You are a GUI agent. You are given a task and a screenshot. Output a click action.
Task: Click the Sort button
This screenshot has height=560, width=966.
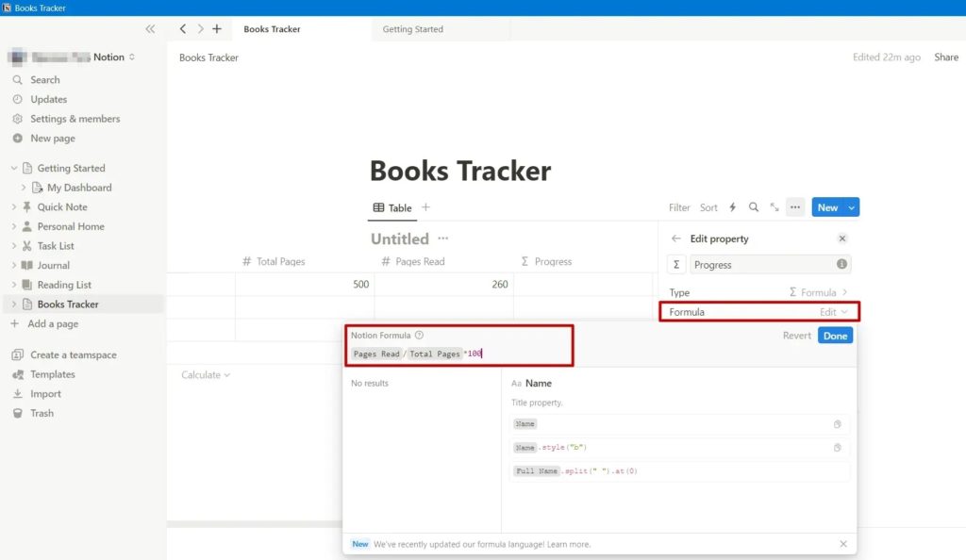tap(708, 207)
